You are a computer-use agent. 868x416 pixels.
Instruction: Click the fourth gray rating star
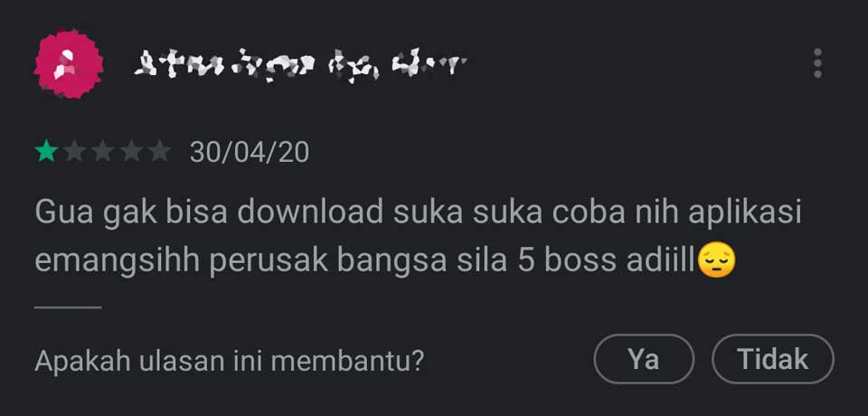click(x=131, y=151)
